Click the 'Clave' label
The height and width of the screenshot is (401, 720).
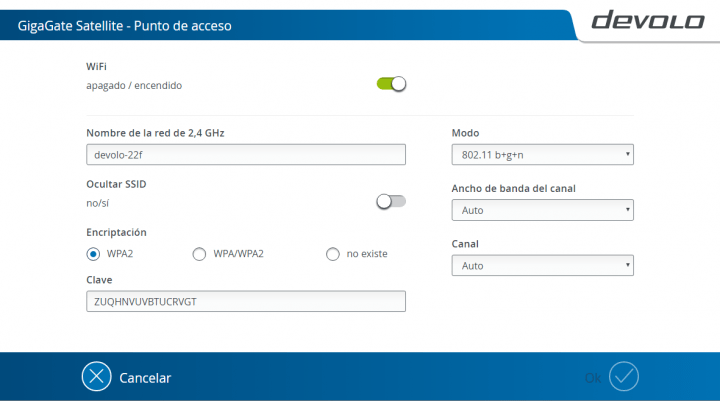pyautogui.click(x=99, y=280)
